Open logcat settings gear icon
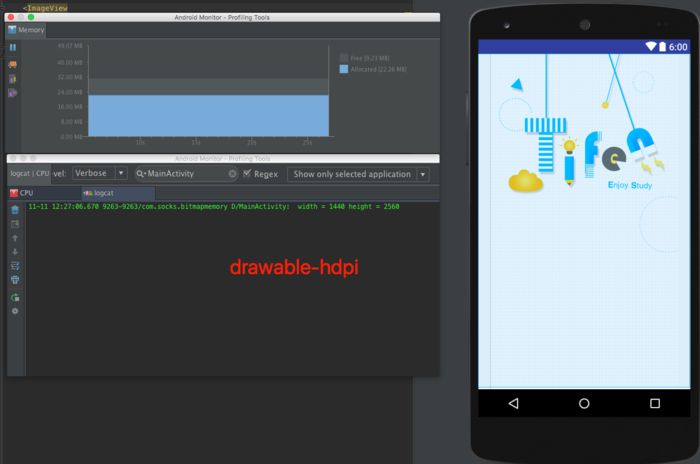The image size is (700, 464). (x=15, y=311)
